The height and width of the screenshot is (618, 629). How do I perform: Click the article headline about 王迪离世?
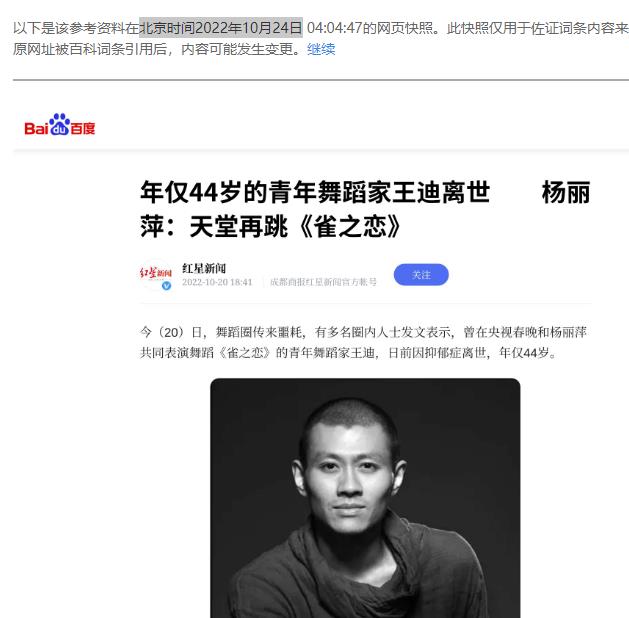tap(365, 209)
